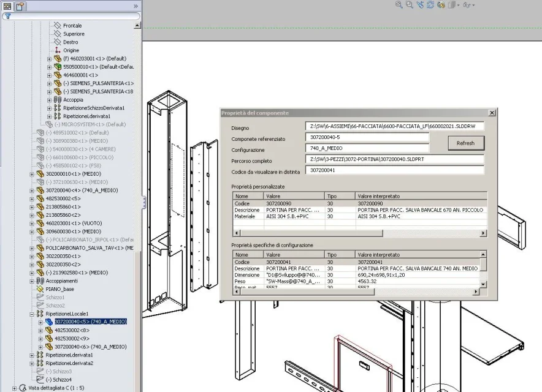Click the Previous View icon
Viewport: 542px width, 392px height.
point(420,5)
